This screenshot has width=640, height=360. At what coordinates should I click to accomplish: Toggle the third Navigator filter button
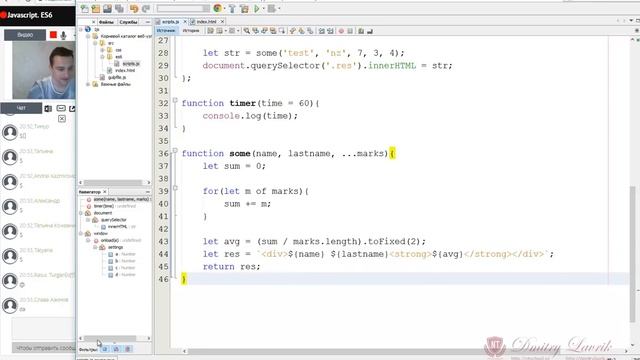(x=128, y=349)
